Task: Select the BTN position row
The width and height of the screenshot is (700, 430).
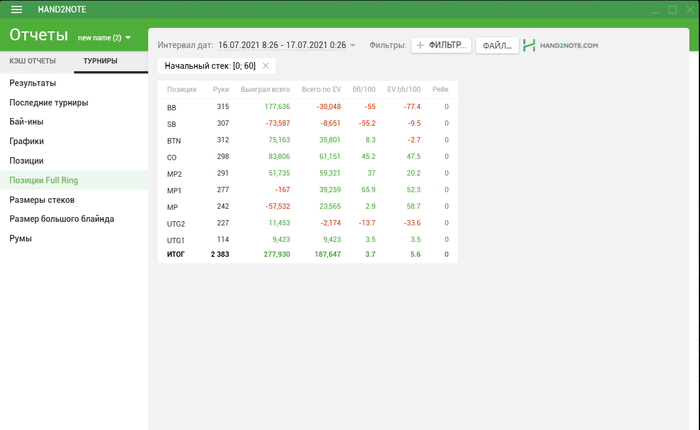Action: 308,140
